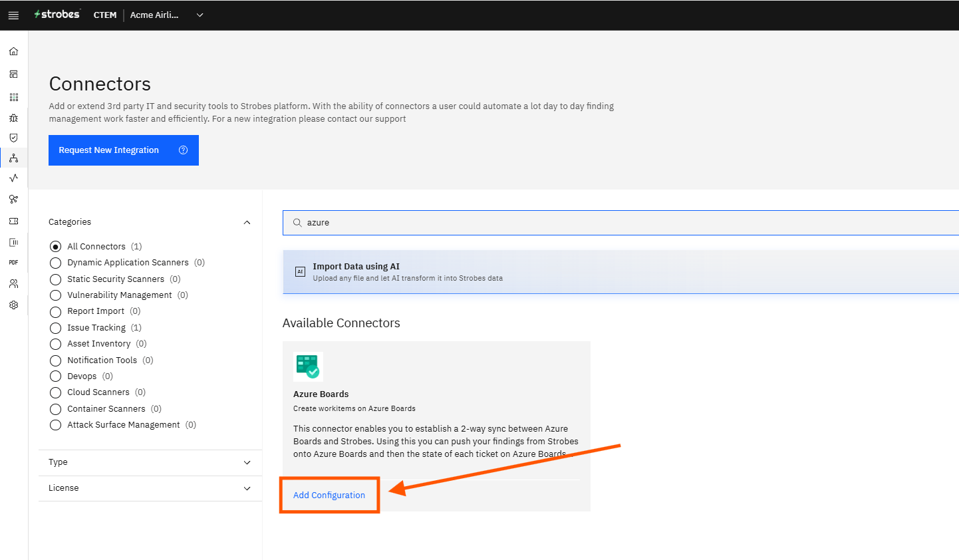
Task: Collapse the Categories filter section
Action: coord(247,222)
